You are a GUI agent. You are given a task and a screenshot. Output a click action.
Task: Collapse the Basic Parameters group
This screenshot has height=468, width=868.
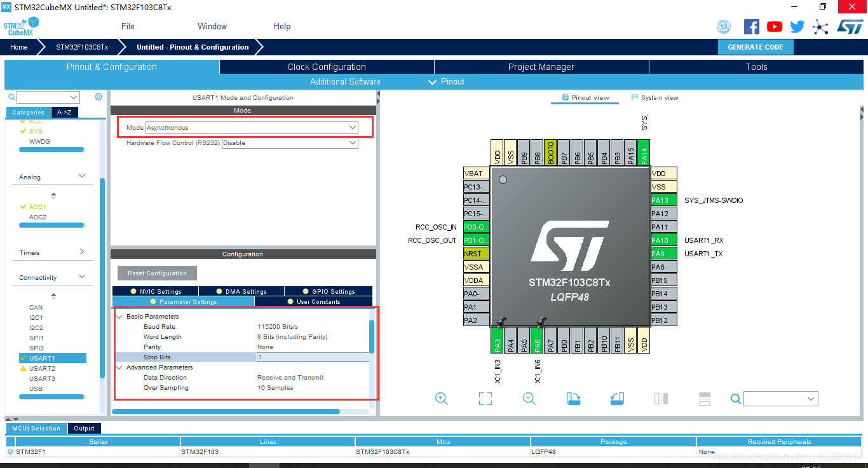tap(119, 316)
